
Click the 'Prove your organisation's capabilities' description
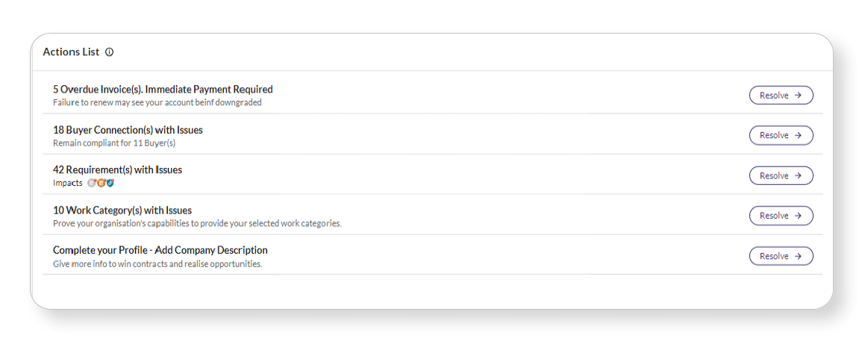click(x=197, y=223)
